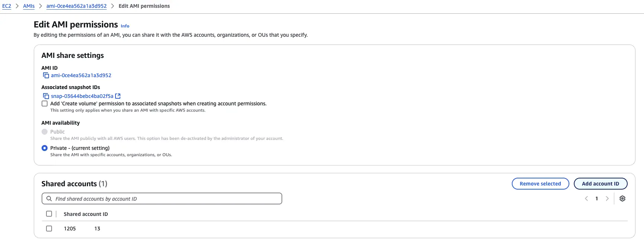Open ami-0ce4ea562a1a3d952 breadcrumb link
This screenshot has height=243, width=644.
(x=77, y=6)
